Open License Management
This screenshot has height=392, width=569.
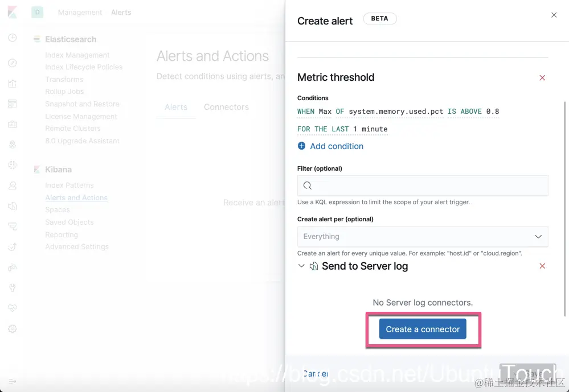[x=81, y=117]
